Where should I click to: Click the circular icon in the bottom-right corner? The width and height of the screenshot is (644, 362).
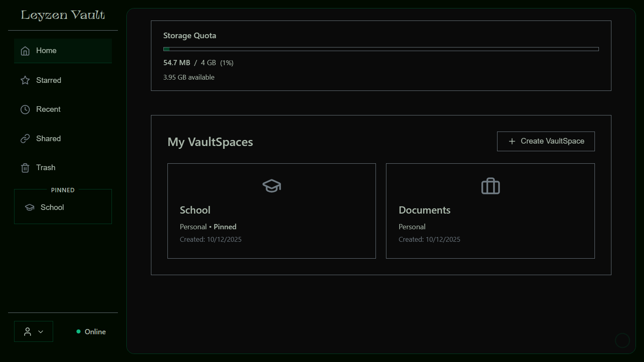point(622,340)
